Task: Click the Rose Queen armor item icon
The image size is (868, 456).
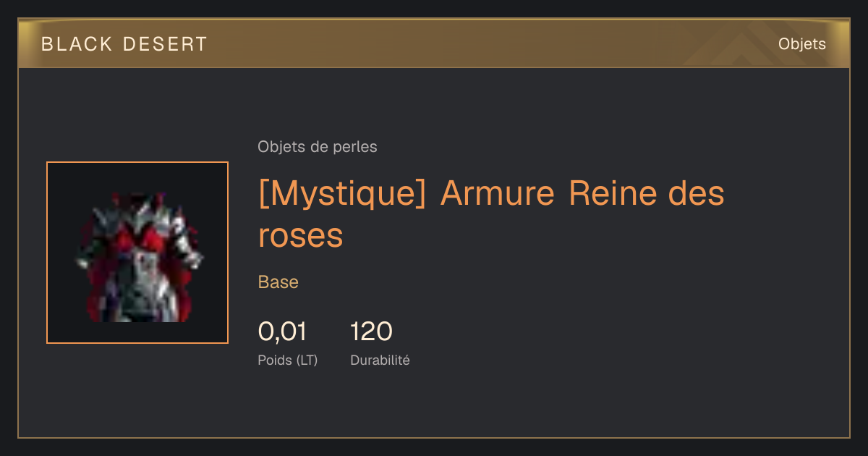Action: pos(137,253)
